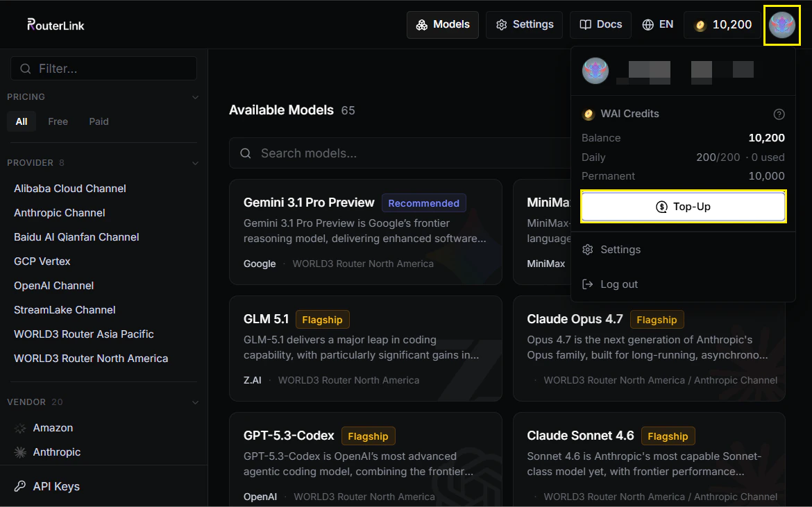Click the 10,200 credits balance button
The width and height of the screenshot is (812, 507).
(723, 25)
